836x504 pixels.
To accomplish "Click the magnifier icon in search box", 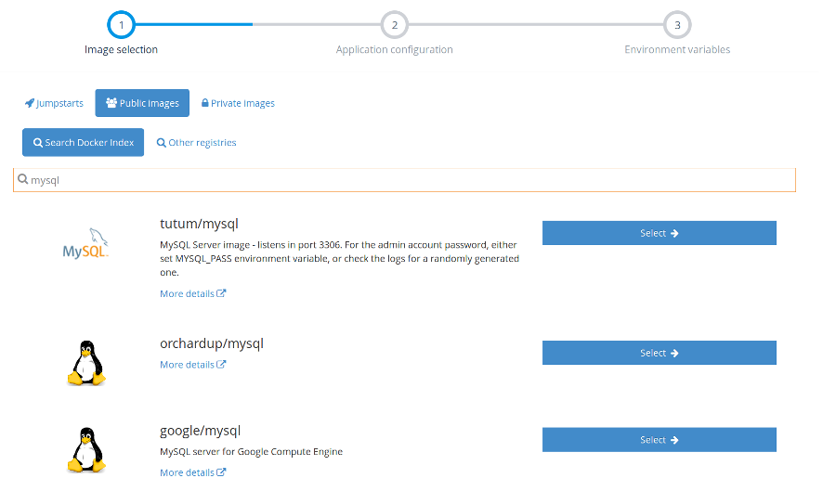I will point(23,179).
